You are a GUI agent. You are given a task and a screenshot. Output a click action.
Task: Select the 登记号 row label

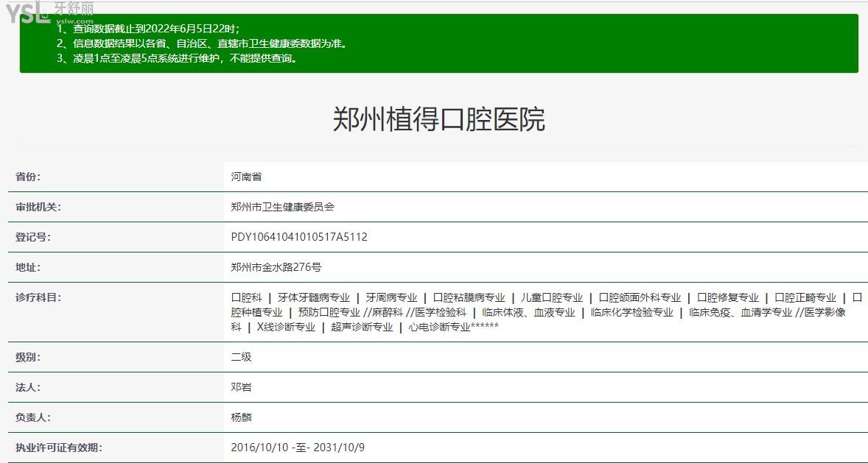[x=33, y=237]
